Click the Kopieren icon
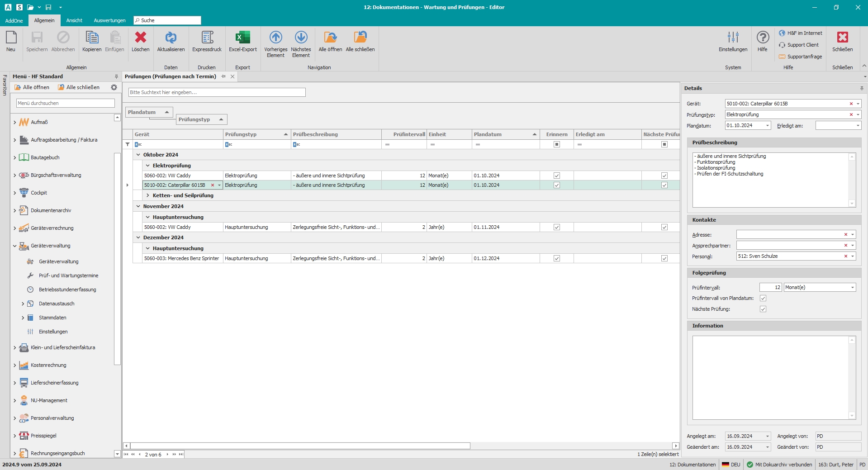 pyautogui.click(x=92, y=38)
